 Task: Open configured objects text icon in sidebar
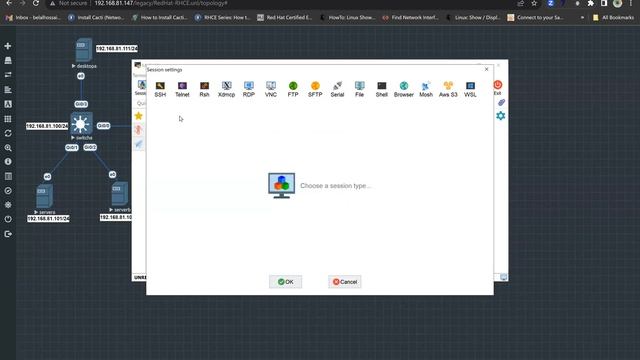click(8, 104)
